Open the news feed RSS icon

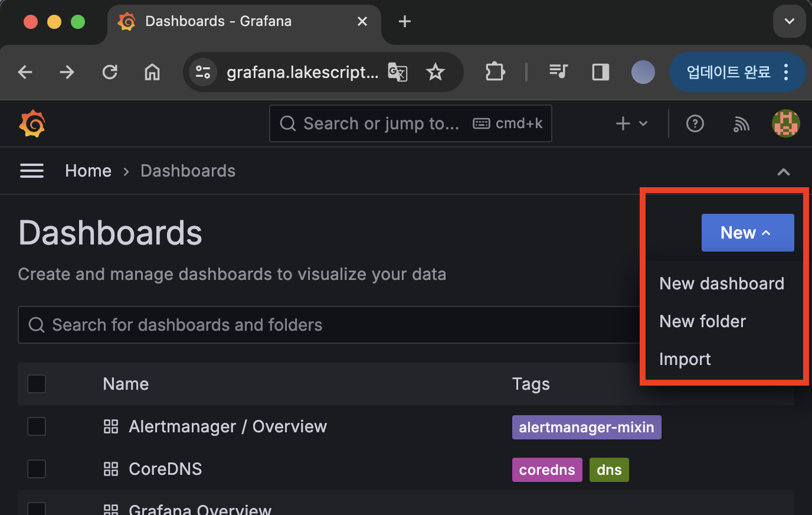[741, 123]
